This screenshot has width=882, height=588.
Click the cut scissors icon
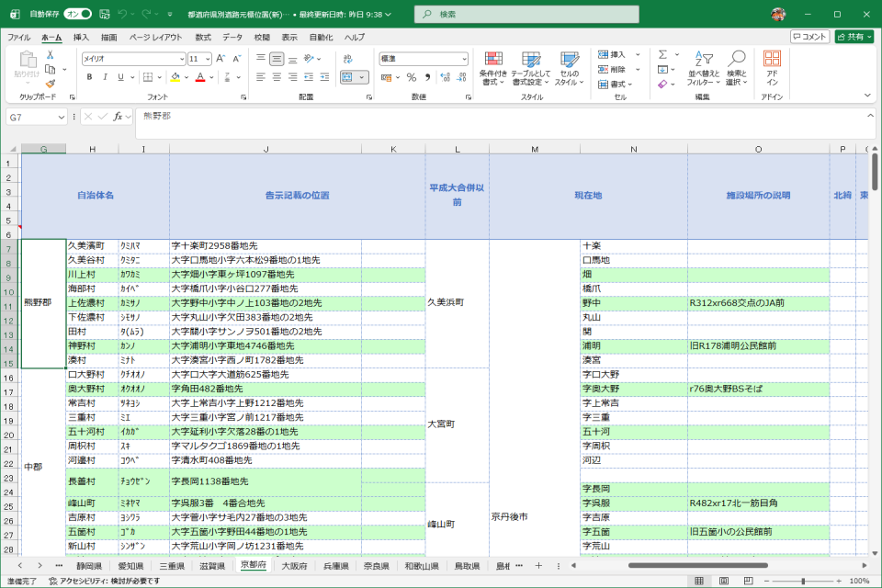51,55
